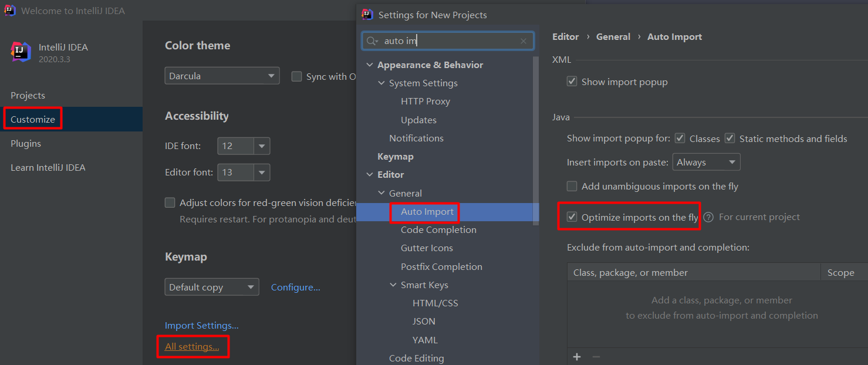Screen dimensions: 868x365
Task: Click the Class, package, or member column header
Action: pyautogui.click(x=694, y=272)
